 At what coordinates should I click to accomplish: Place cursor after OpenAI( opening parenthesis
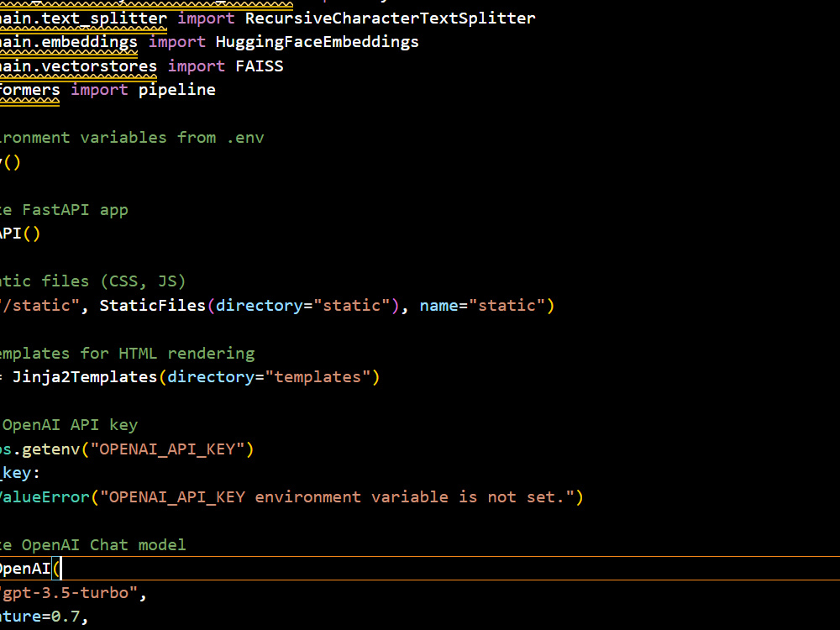pos(61,569)
